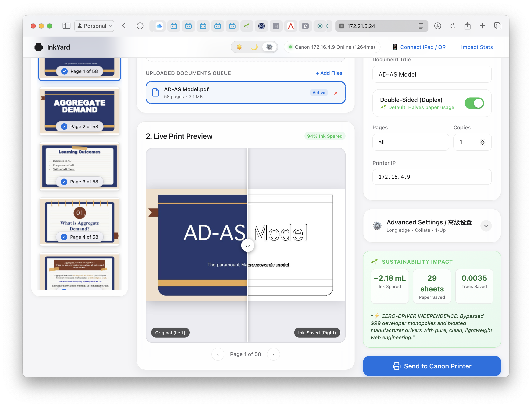The image size is (532, 407).
Task: Click the PDF file document icon
Action: [x=156, y=93]
